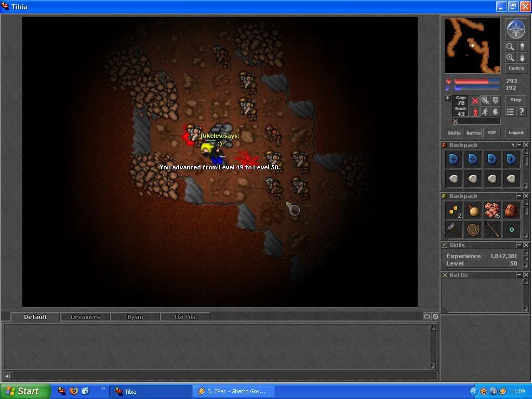Click the crossed swords icon in status bar
The width and height of the screenshot is (532, 399).
pyautogui.click(x=455, y=122)
